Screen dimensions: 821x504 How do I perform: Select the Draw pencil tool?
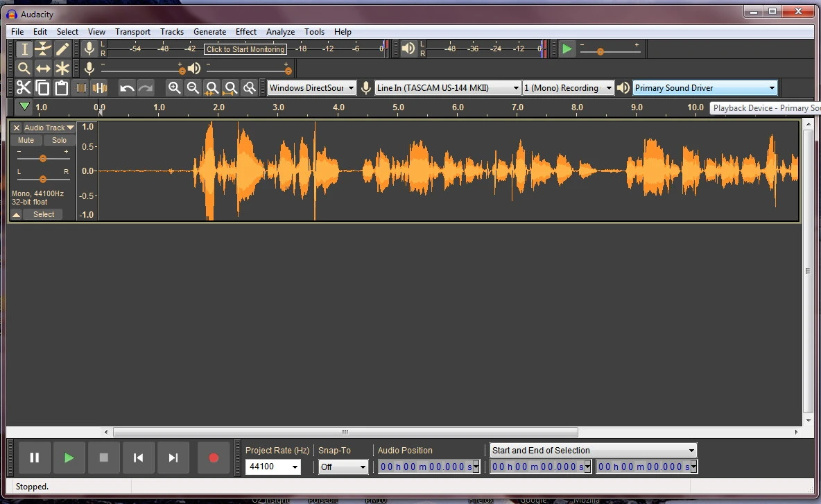tap(62, 49)
